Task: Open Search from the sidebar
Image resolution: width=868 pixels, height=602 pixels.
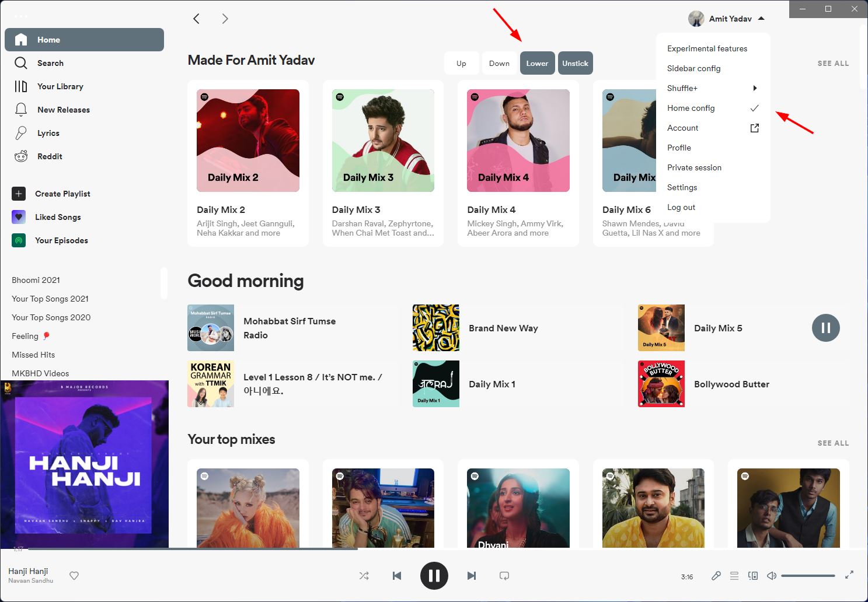Action: pos(84,63)
